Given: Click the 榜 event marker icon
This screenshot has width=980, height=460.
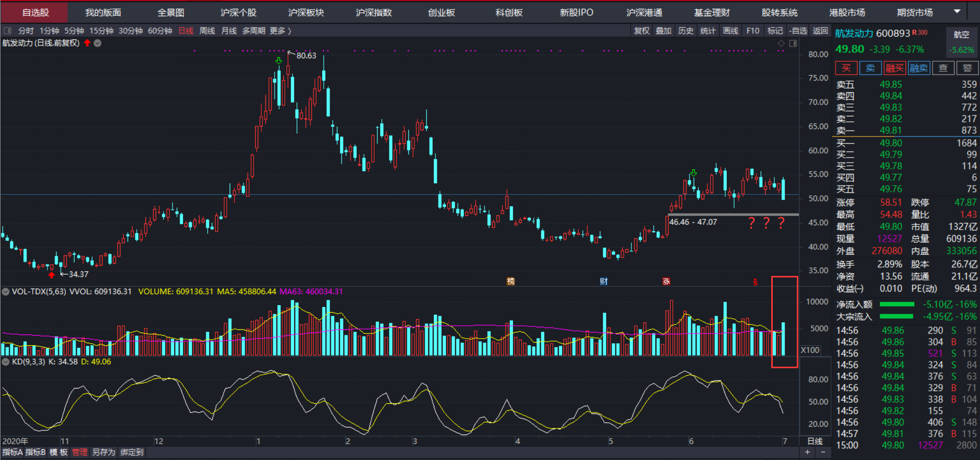Looking at the screenshot, I should tap(510, 281).
